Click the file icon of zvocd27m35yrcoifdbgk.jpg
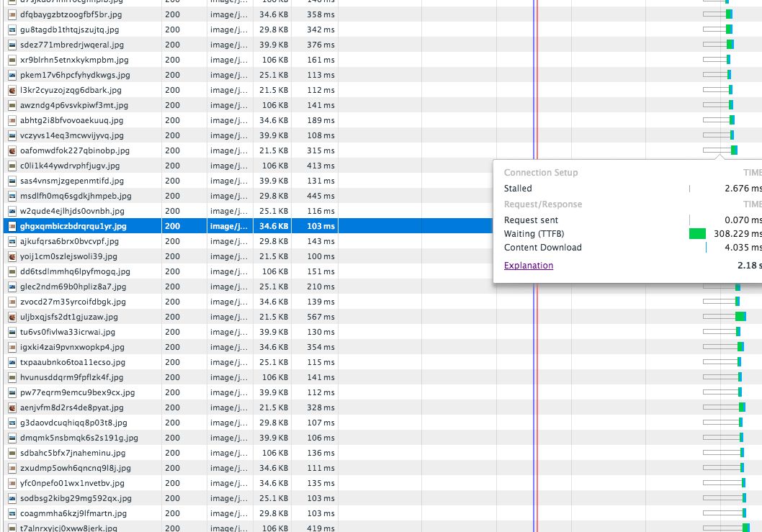This screenshot has width=762, height=532. pyautogui.click(x=12, y=301)
